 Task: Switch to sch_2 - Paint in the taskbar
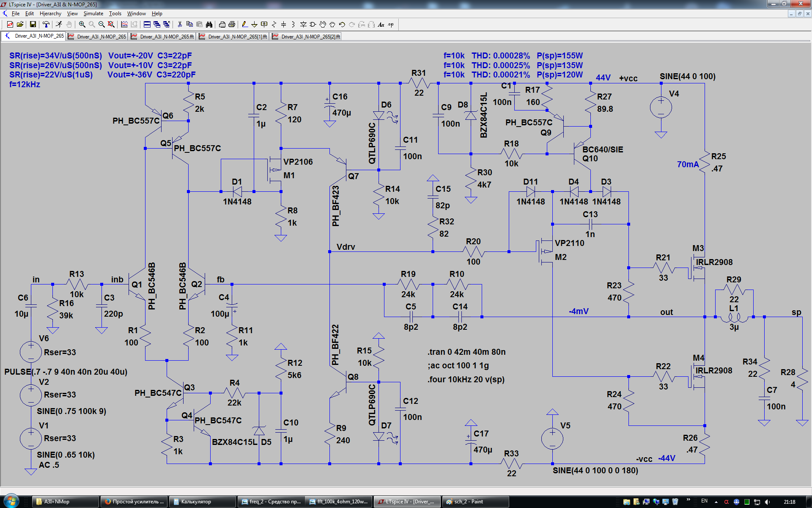(x=475, y=502)
